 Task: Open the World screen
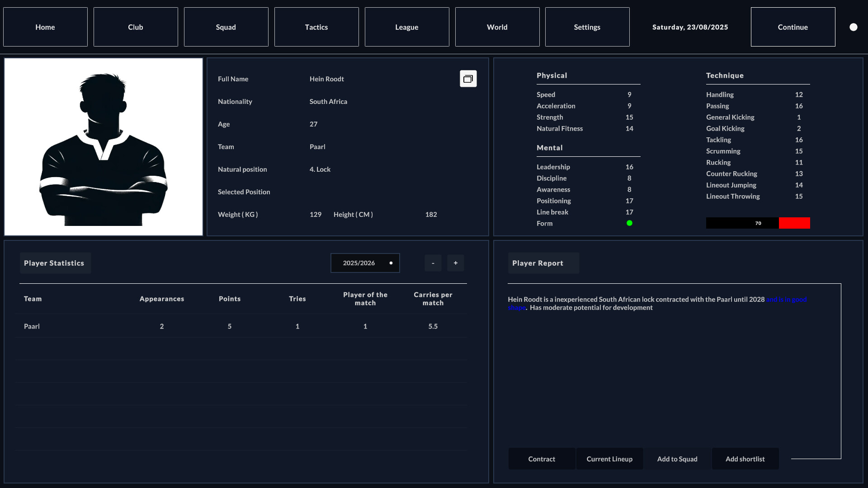[x=497, y=27]
